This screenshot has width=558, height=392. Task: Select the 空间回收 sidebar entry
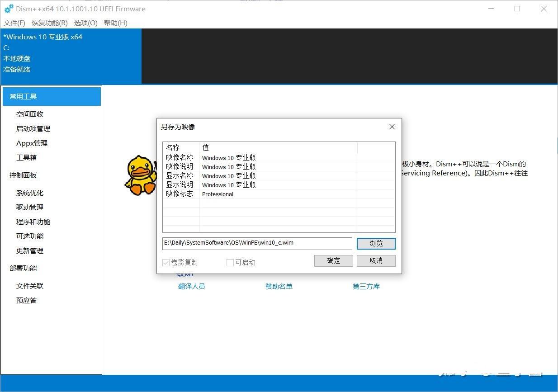point(29,114)
